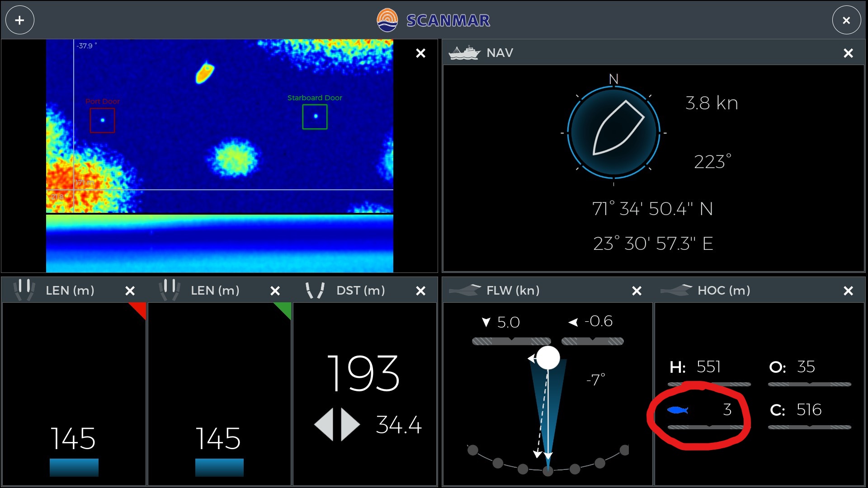Click the DST door spread icon

pos(315,291)
